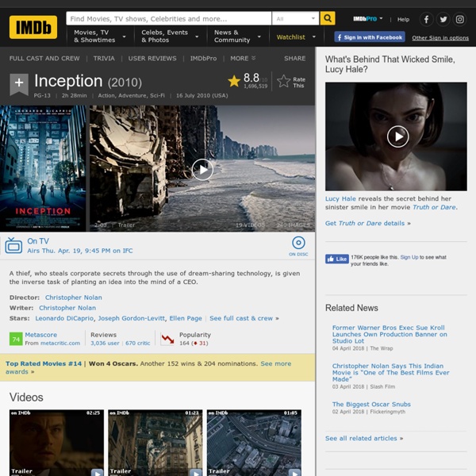Expand Celebs, Events & Photos menu
476x476 pixels.
tap(170, 36)
